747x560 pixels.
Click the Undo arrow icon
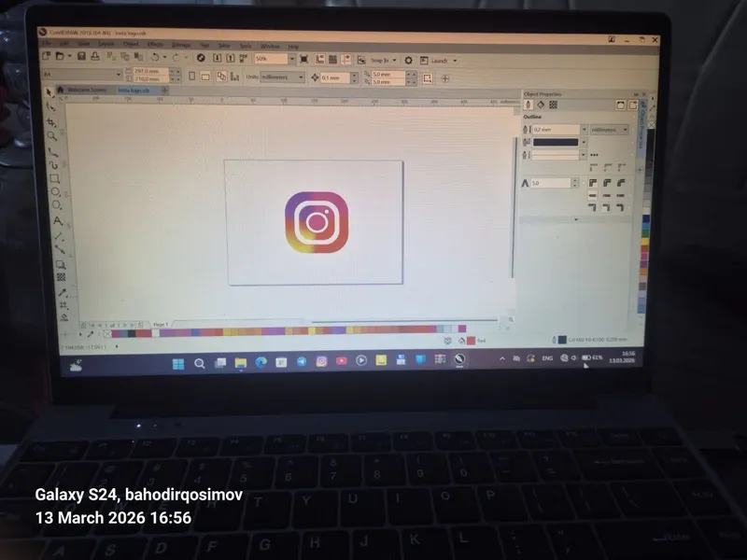155,57
